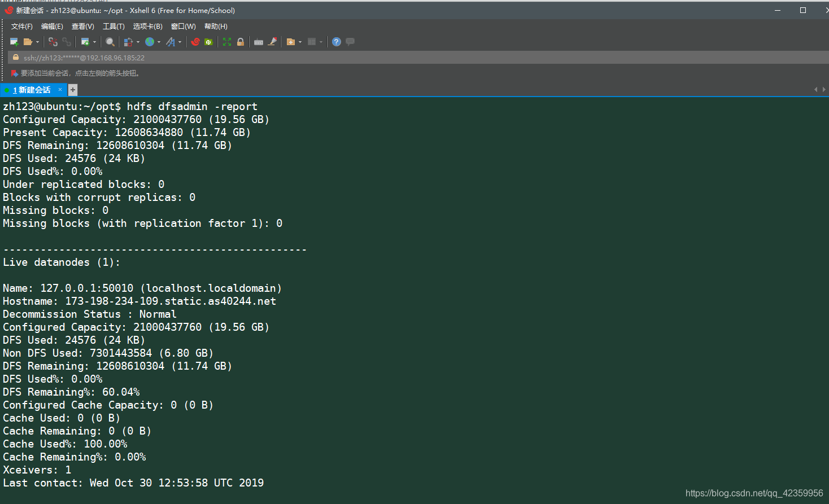Click 'Xceivers: 1' line
This screenshot has height=504, width=829.
coord(37,470)
